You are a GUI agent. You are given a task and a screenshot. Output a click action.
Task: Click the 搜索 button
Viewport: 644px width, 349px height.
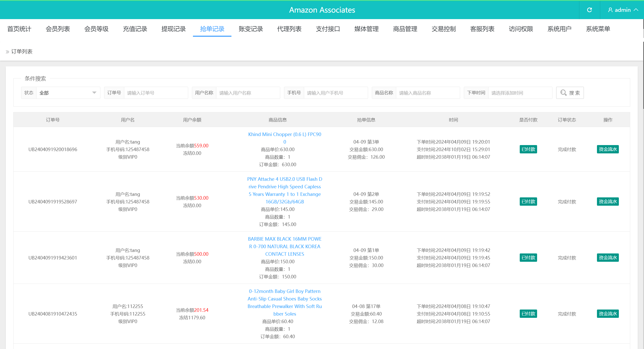pos(570,93)
